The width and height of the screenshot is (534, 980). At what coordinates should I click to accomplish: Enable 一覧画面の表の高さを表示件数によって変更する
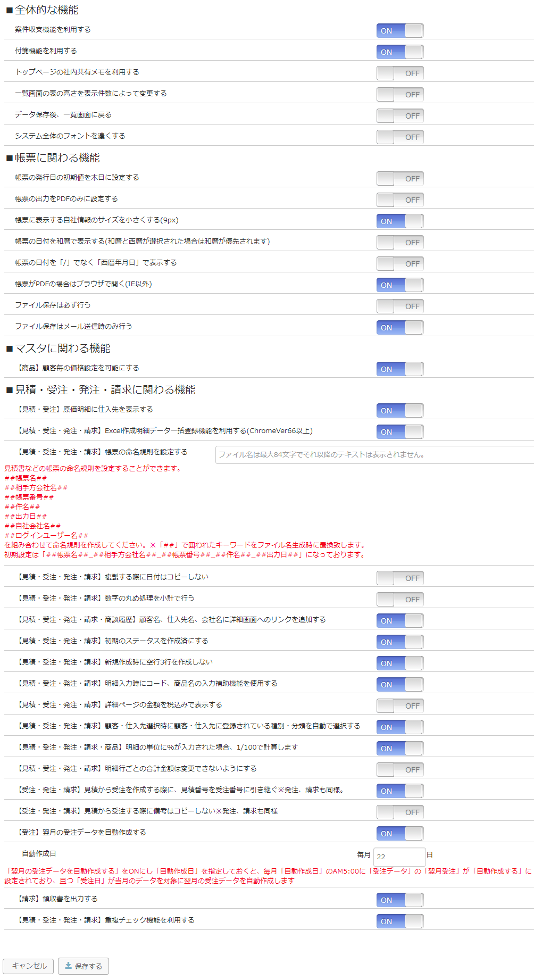pos(400,95)
